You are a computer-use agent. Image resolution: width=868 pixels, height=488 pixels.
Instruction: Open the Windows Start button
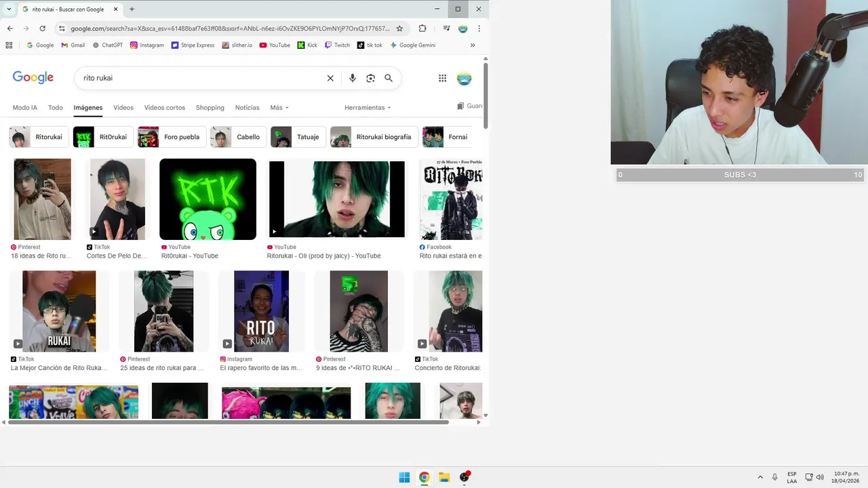tap(404, 477)
